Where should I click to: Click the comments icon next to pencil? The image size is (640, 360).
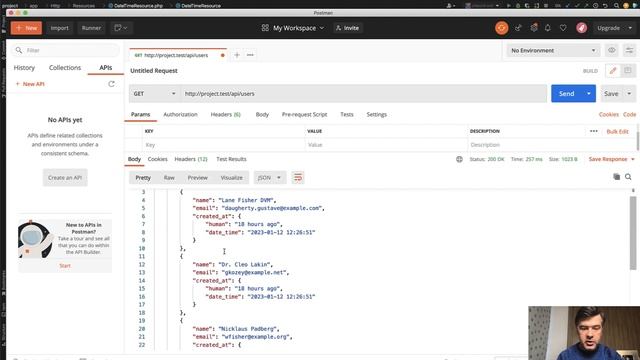point(627,71)
